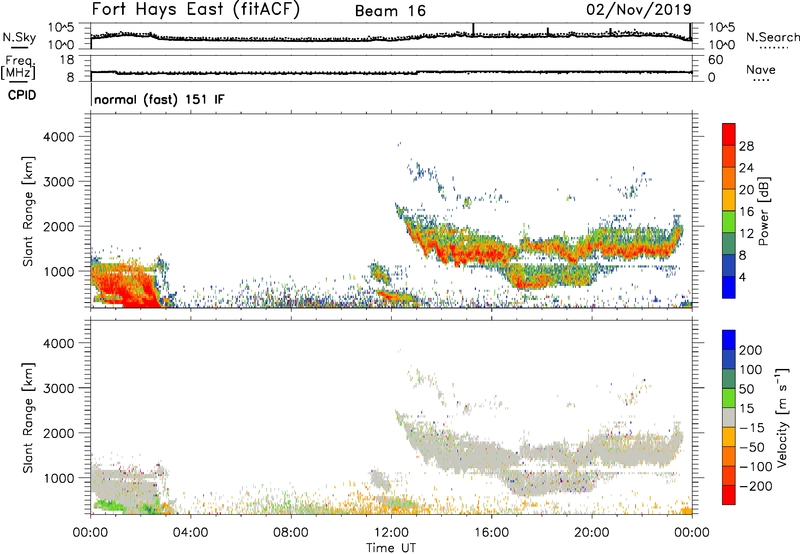
Task: Click the '20:00' time tick label
Action: click(592, 533)
